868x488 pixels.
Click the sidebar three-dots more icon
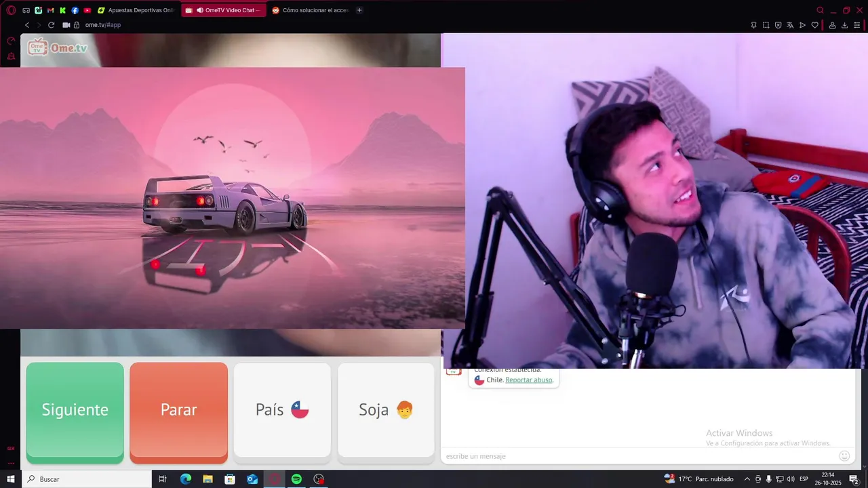tap(11, 463)
